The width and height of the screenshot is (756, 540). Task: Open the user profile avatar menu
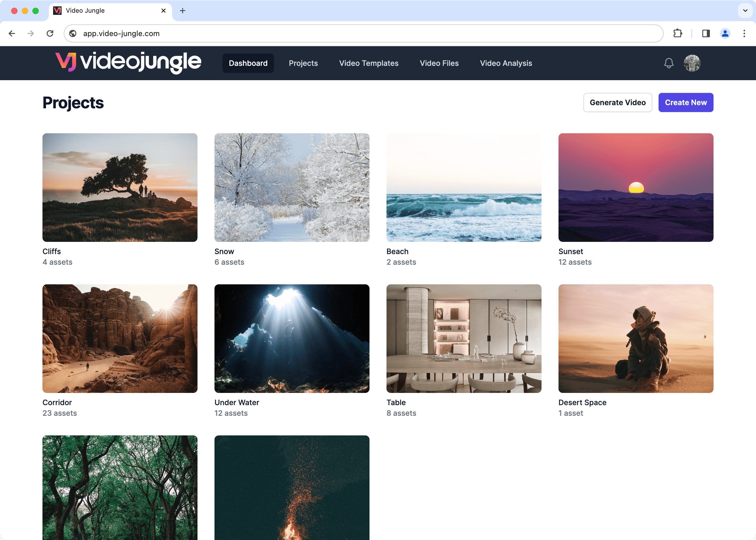tap(692, 63)
